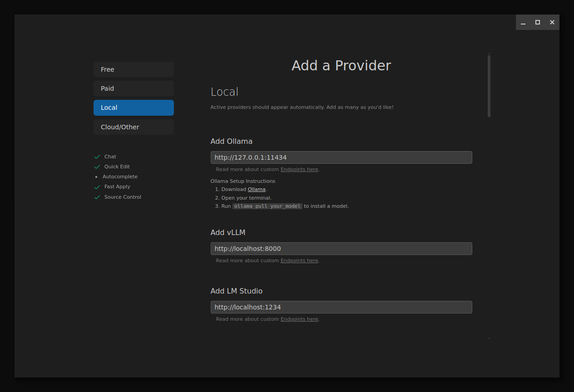Open Endpoints here link under Ollama

coord(299,169)
